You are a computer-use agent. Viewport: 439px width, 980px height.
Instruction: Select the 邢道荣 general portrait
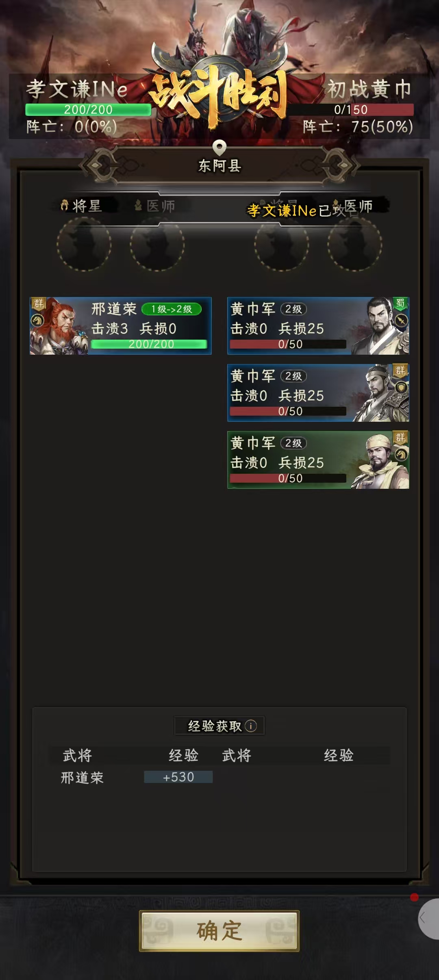pos(59,326)
